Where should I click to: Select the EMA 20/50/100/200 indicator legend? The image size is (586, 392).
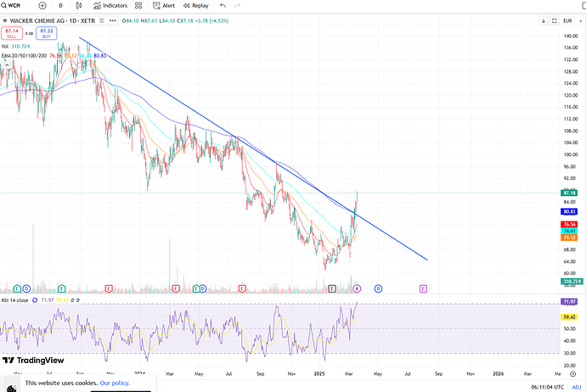click(x=24, y=56)
